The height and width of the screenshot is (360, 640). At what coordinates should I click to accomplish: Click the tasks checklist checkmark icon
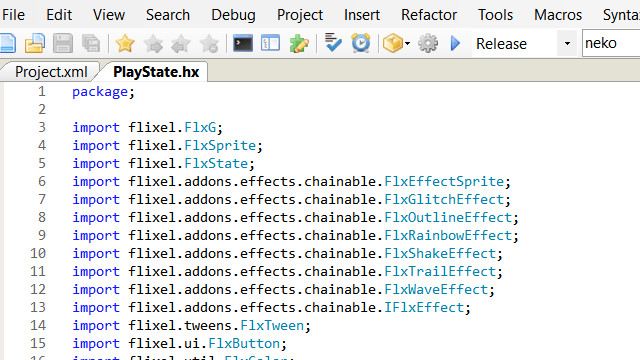pos(333,43)
